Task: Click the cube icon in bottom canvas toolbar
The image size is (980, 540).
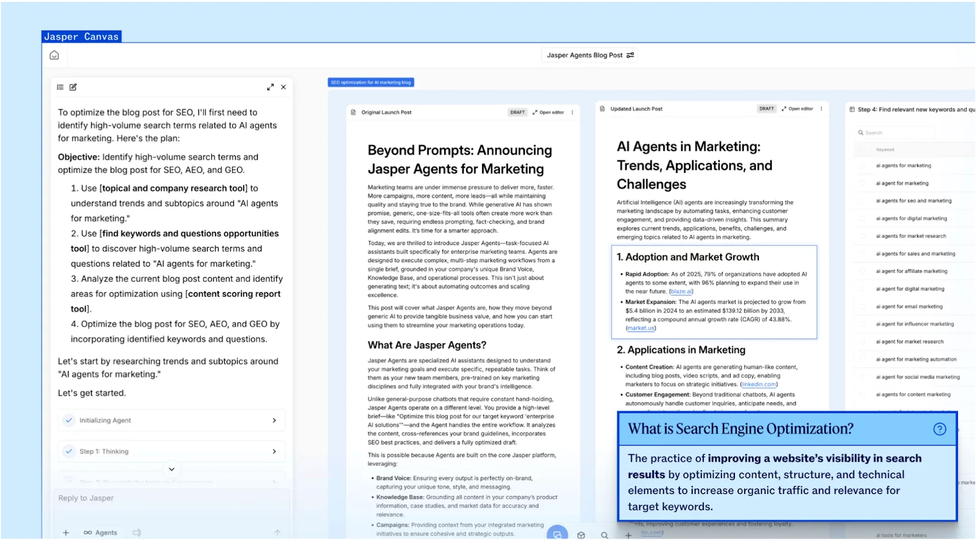Action: pyautogui.click(x=581, y=535)
